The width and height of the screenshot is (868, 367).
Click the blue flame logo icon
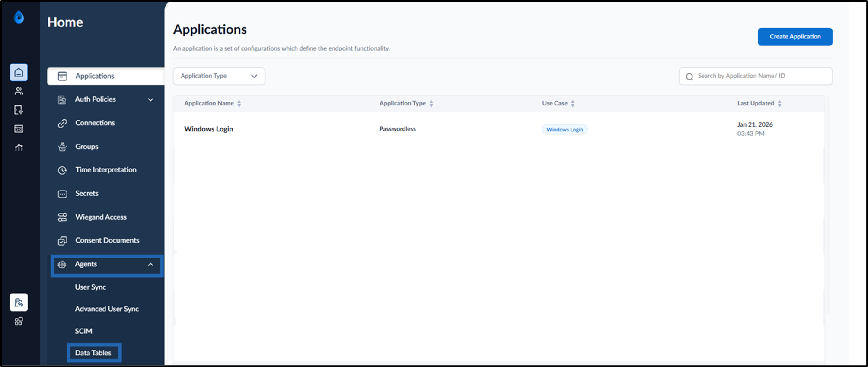(x=19, y=17)
